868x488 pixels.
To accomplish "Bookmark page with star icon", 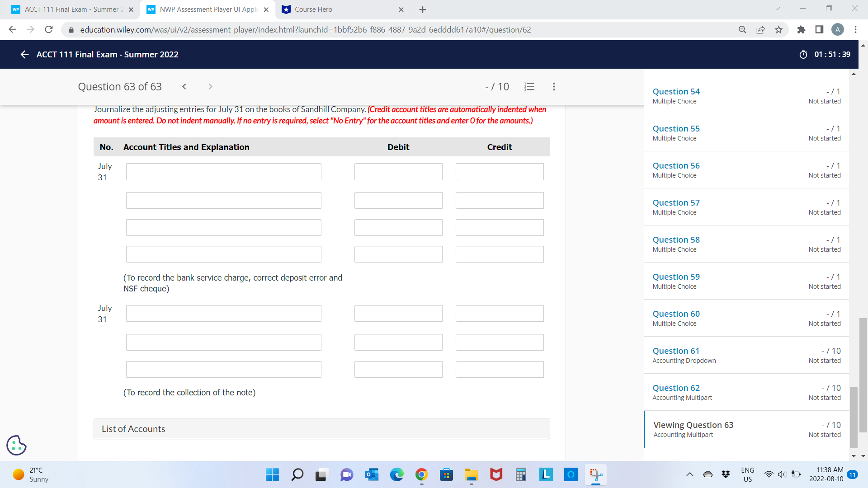I will tap(778, 30).
